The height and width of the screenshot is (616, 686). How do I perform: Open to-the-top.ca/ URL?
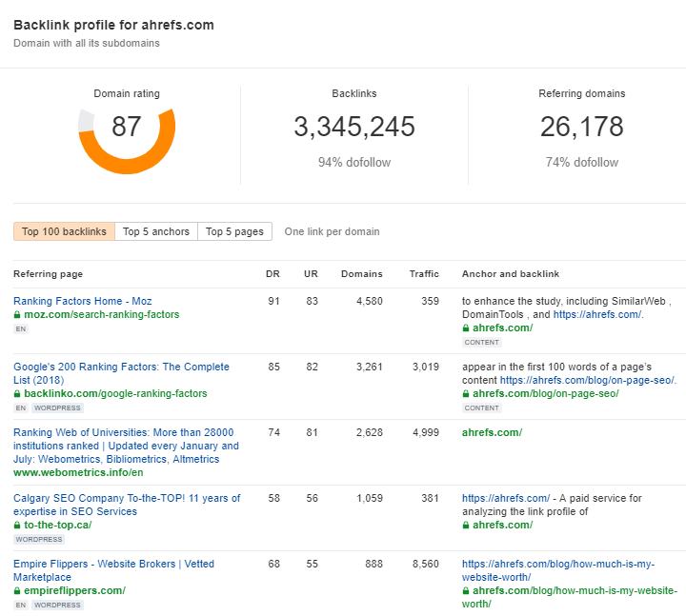click(x=58, y=525)
